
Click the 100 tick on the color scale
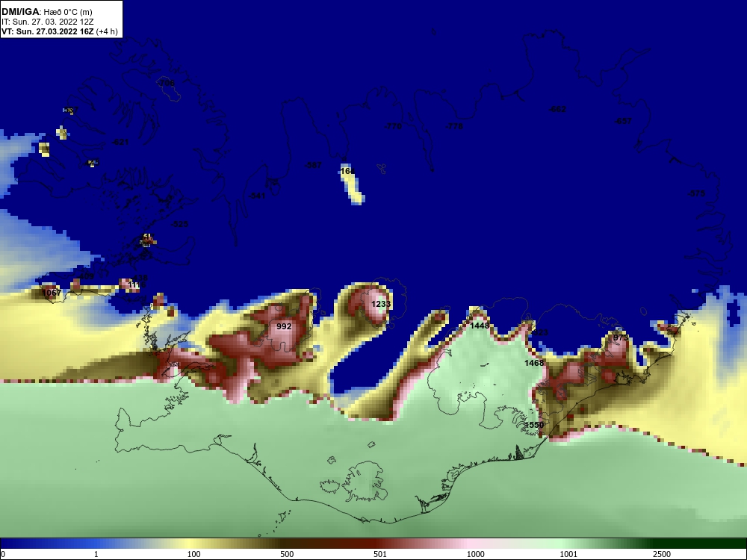[x=193, y=554]
